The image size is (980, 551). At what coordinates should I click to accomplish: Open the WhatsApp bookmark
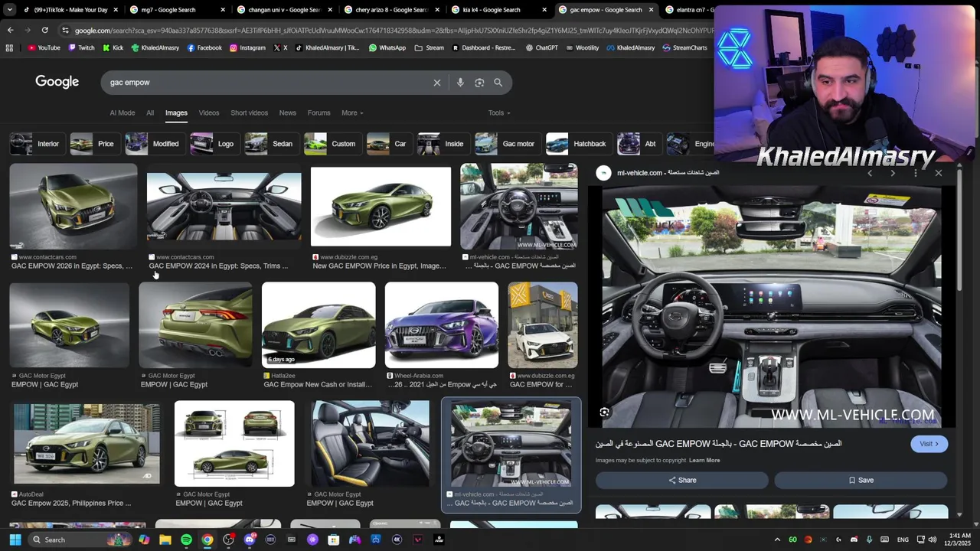click(387, 47)
